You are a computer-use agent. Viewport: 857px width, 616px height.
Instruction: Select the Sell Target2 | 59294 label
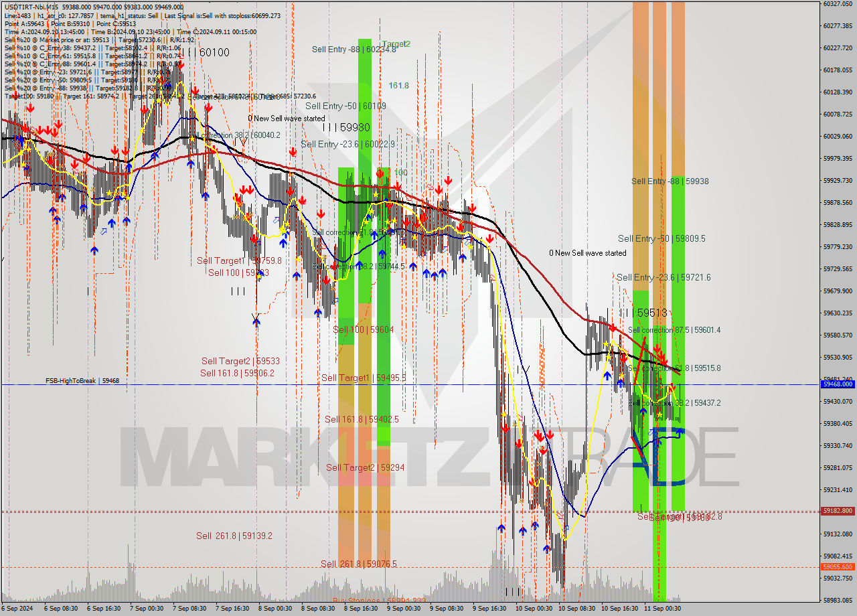[x=365, y=467]
